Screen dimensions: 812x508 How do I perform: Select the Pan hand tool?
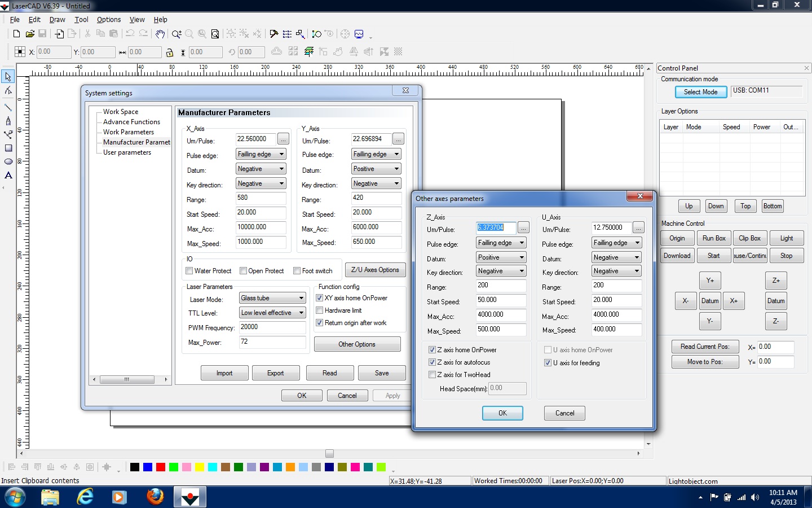[x=160, y=34]
